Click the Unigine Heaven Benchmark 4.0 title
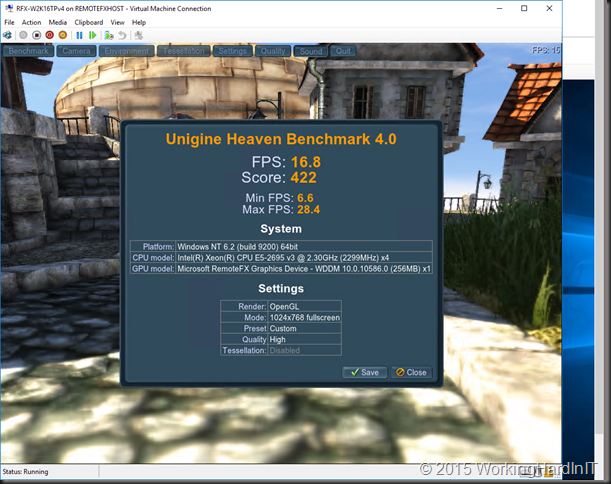This screenshot has width=611, height=484. pos(281,139)
